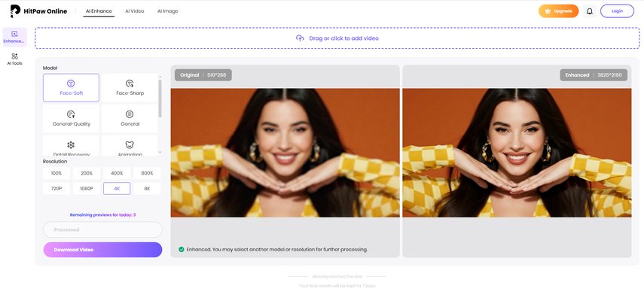Choose the General-Quality model
The width and height of the screenshot is (644, 307).
pyautogui.click(x=71, y=118)
